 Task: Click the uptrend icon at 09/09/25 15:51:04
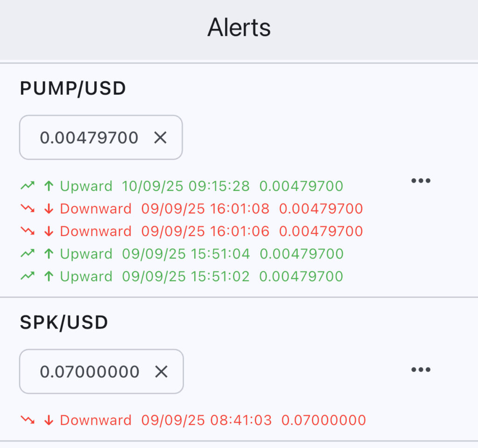pyautogui.click(x=28, y=254)
